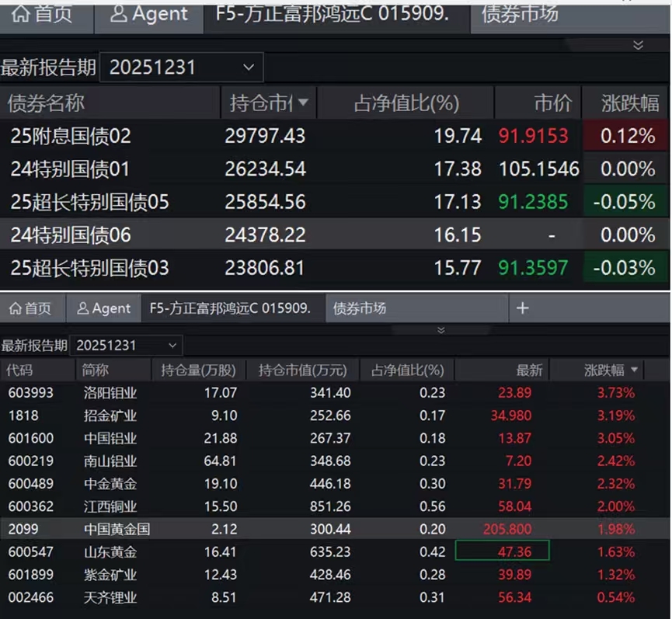Image resolution: width=672 pixels, height=619 pixels.
Task: Select the 24特别国债01 bond row
Action: click(x=334, y=169)
